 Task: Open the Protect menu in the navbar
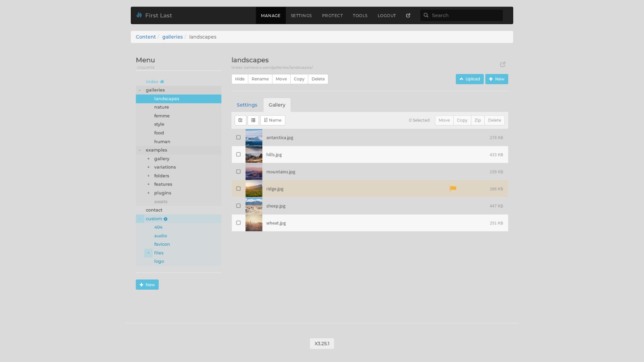(332, 16)
